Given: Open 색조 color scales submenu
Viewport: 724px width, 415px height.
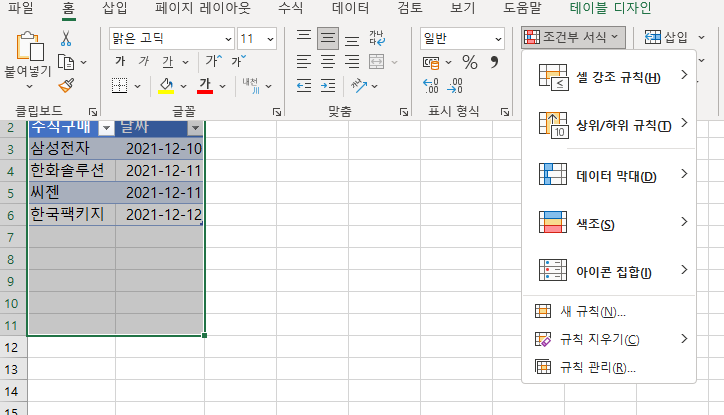Looking at the screenshot, I should pos(609,223).
